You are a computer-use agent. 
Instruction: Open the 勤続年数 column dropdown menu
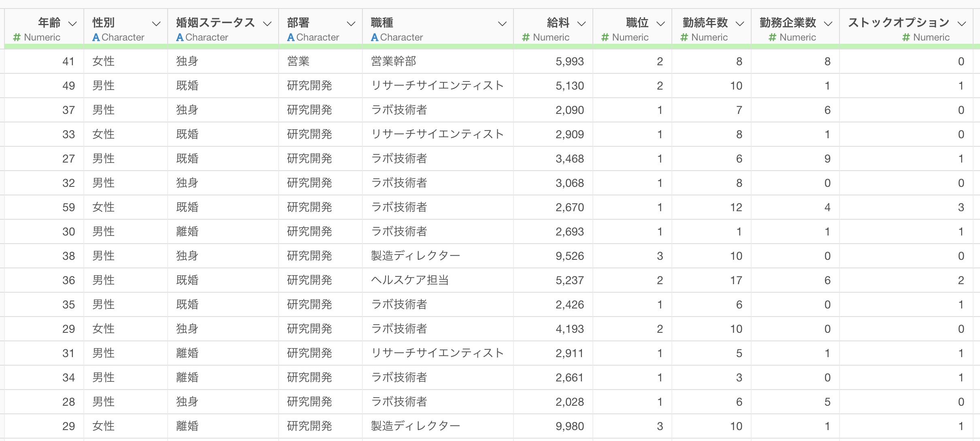pyautogui.click(x=740, y=24)
